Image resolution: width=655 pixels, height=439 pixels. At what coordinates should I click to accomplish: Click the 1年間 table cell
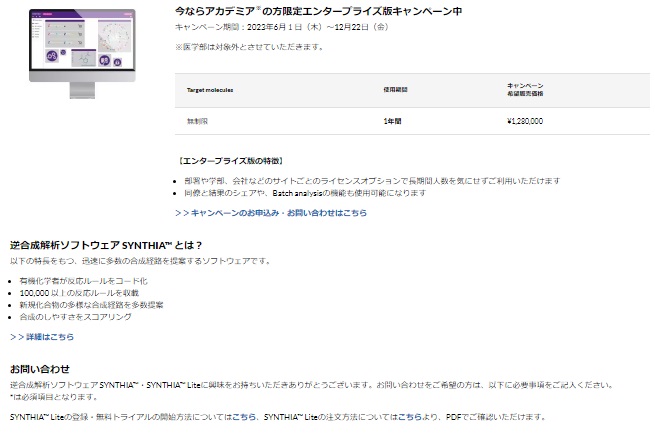tap(392, 121)
